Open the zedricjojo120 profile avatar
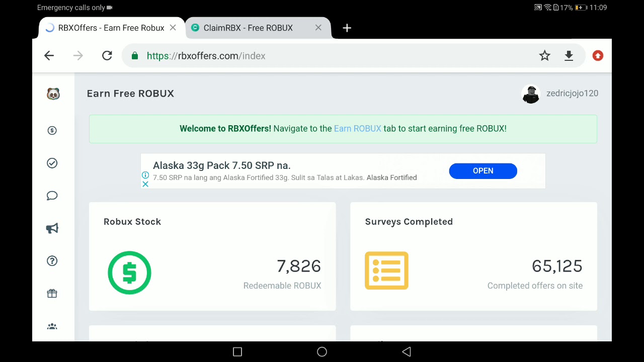644x362 pixels. [x=531, y=94]
